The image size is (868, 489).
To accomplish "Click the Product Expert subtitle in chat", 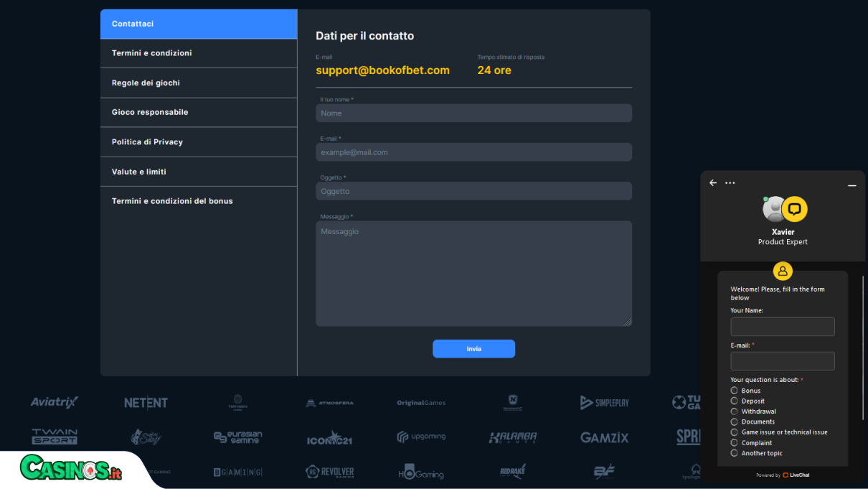I will click(x=783, y=242).
